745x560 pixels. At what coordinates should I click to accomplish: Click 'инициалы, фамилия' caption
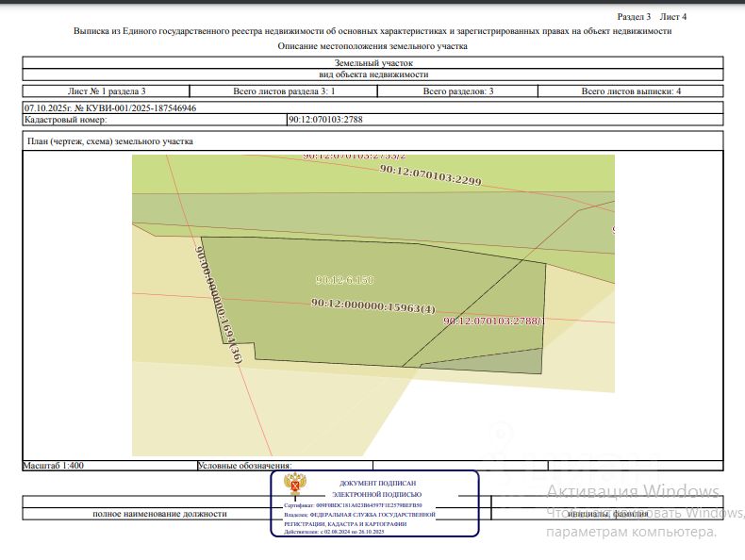[x=608, y=514]
